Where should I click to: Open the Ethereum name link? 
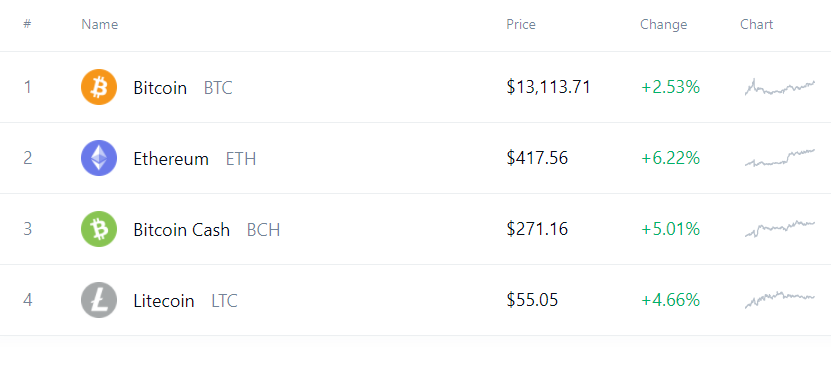tap(171, 158)
